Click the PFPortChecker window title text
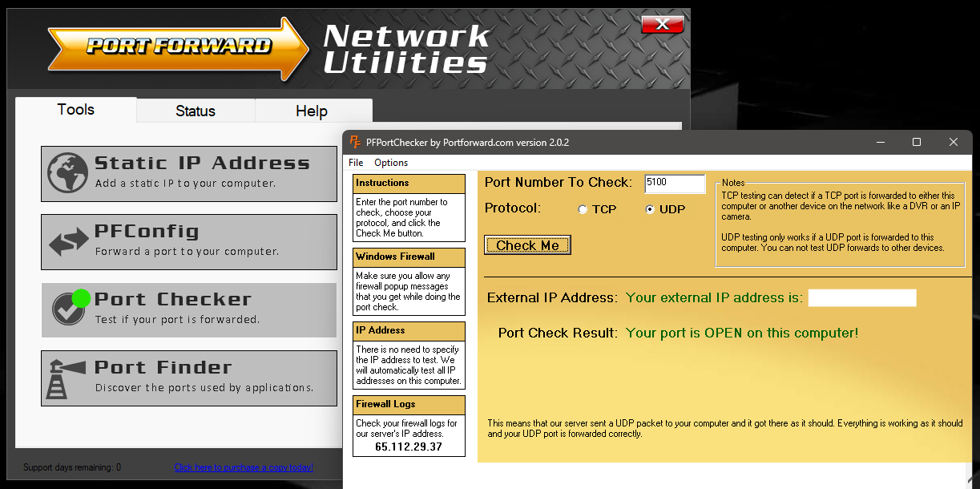 [x=467, y=143]
